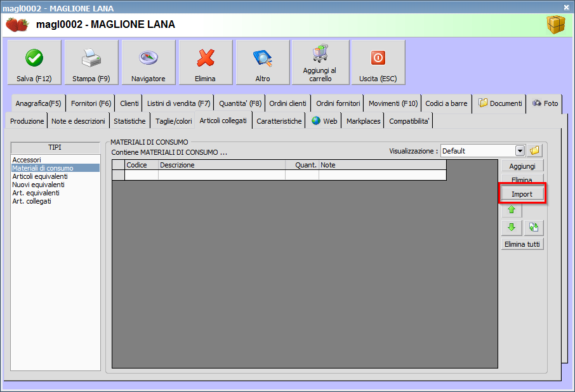Open the Fornitori (F6) tab

click(x=91, y=103)
